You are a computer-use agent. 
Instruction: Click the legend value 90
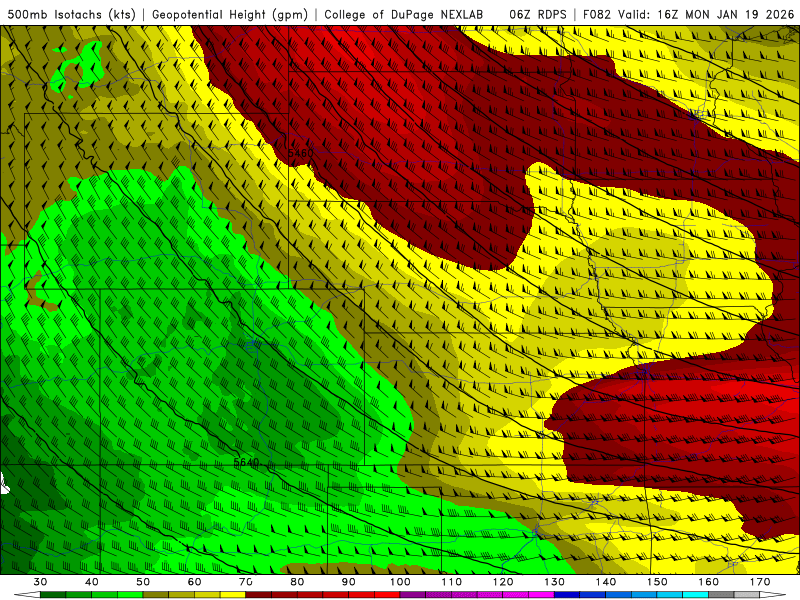pyautogui.click(x=348, y=582)
